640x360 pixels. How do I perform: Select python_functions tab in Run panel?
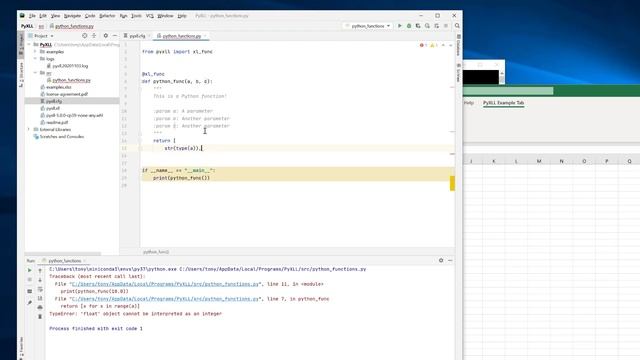coord(64,260)
